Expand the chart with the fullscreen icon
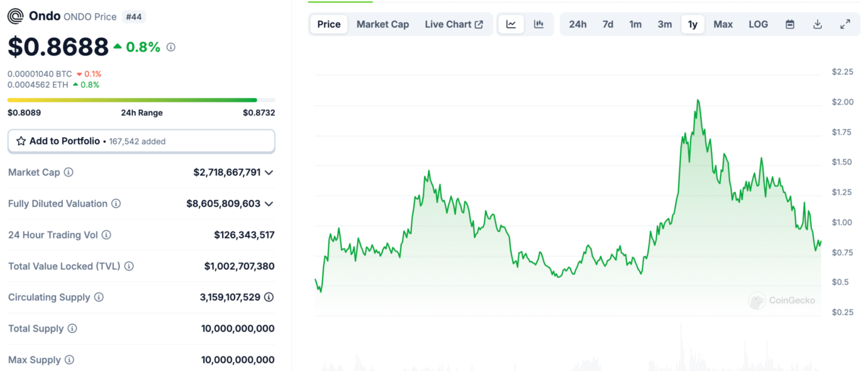 [845, 24]
